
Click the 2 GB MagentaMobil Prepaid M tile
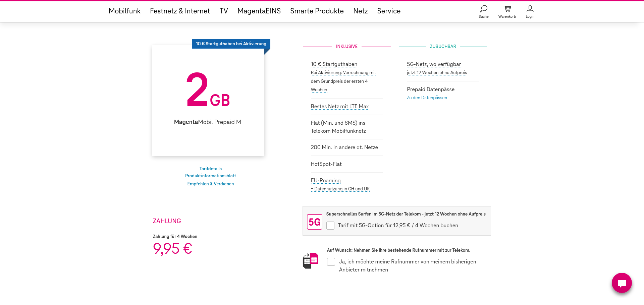(x=208, y=100)
